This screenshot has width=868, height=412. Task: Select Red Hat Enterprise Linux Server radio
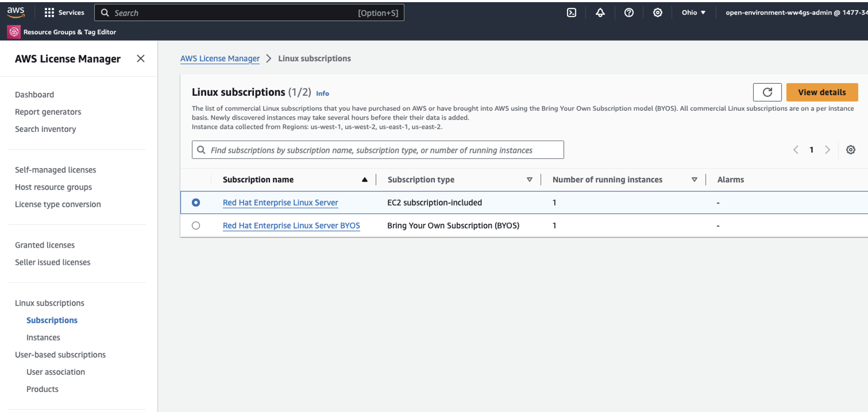196,202
